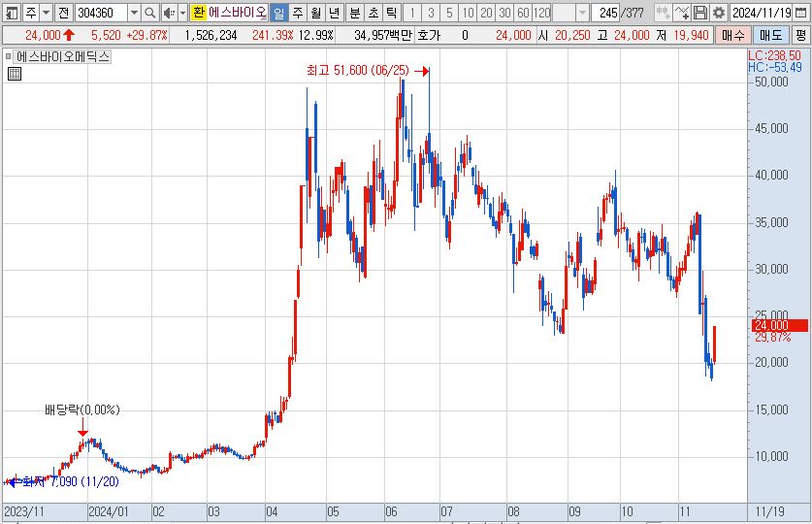Select the 5 interval button
This screenshot has height=524, width=812.
point(449,13)
